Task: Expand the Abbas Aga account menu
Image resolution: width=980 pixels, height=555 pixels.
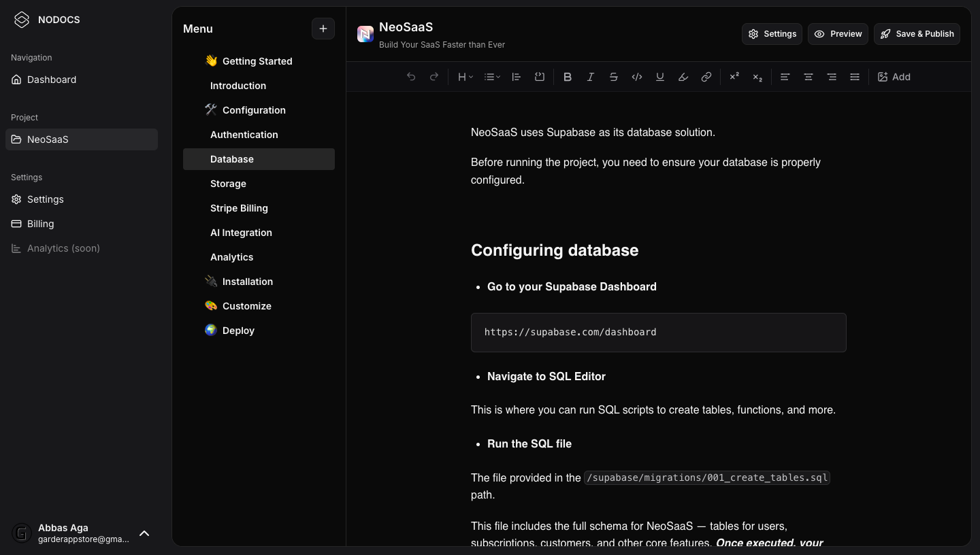Action: coord(144,533)
